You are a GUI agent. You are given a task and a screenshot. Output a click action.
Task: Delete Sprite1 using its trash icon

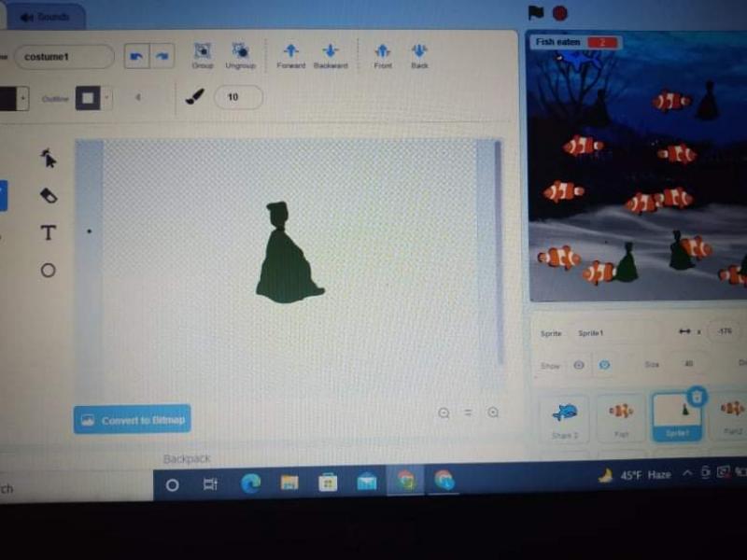(x=697, y=396)
